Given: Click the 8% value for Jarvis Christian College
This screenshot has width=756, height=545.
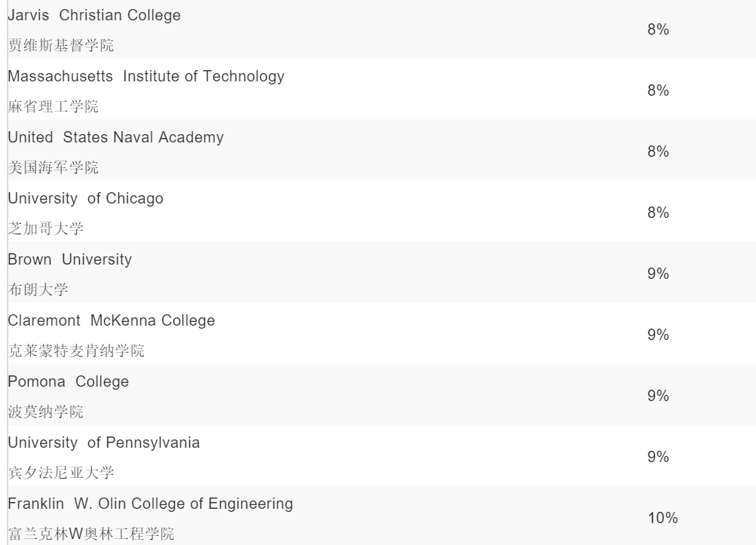Looking at the screenshot, I should (658, 30).
